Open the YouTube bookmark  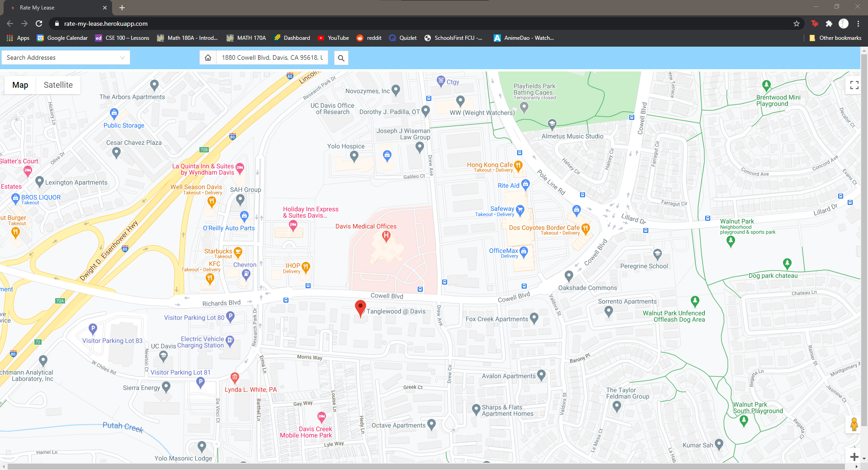pos(333,38)
